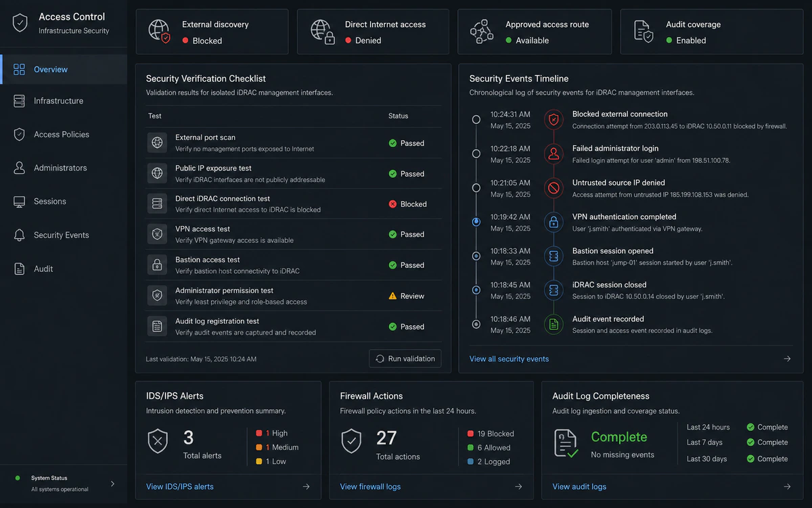Click the External port scan test icon
The width and height of the screenshot is (812, 508).
pyautogui.click(x=157, y=143)
